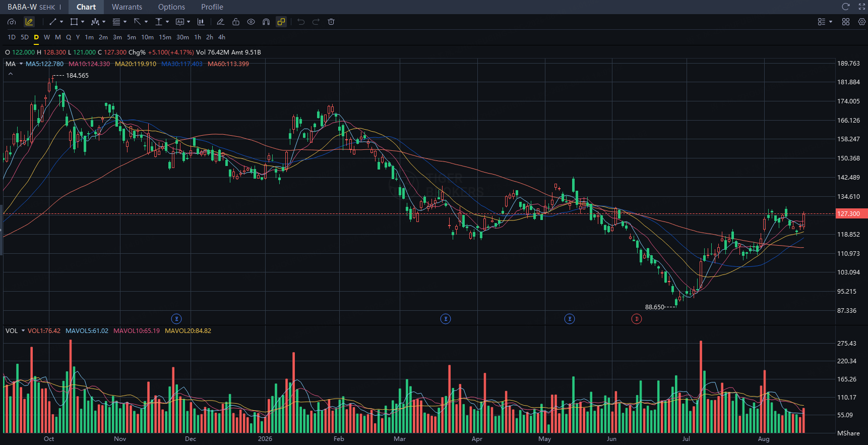Image resolution: width=868 pixels, height=445 pixels.
Task: Select the wave pattern drawing tool
Action: 95,22
